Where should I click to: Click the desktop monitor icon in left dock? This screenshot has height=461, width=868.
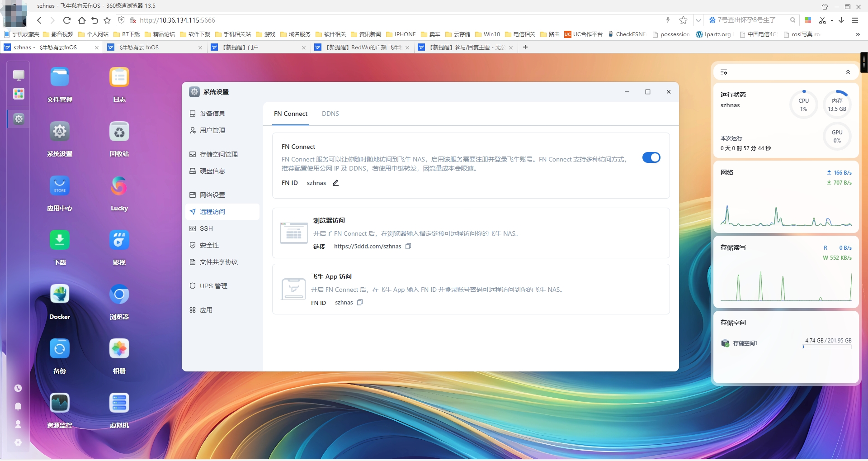(x=19, y=75)
